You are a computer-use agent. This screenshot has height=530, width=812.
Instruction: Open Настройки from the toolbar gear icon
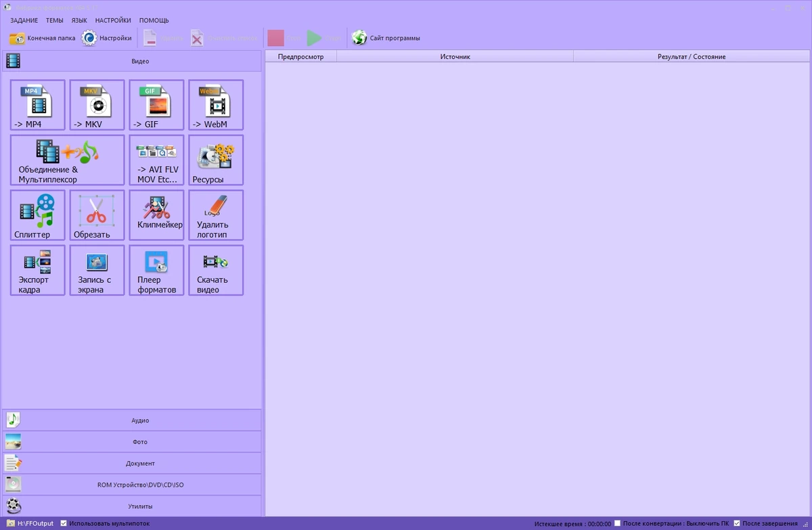tap(107, 38)
